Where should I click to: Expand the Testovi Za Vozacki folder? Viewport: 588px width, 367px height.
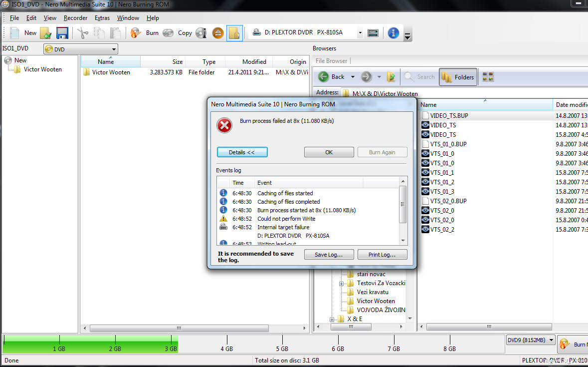341,284
